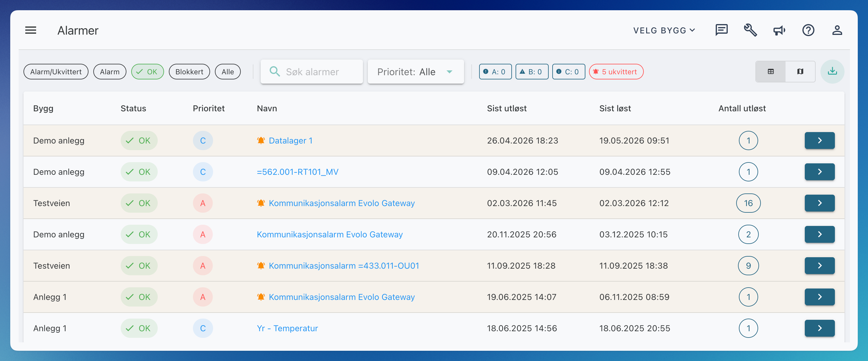Click the bell icon beside Datalager 1
Viewport: 868px width, 361px height.
(x=261, y=140)
